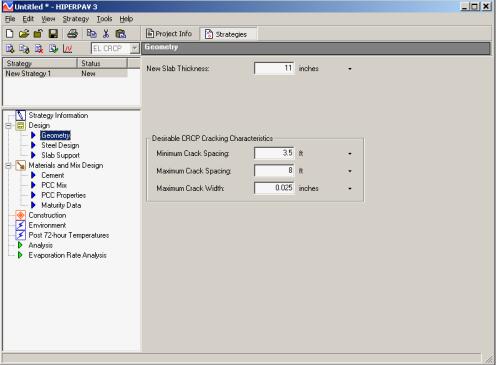
Task: Click the HIPERPAV title bar app icon
Action: tap(7, 6)
